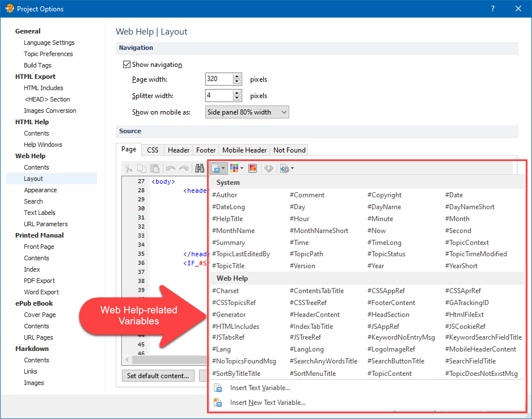This screenshot has height=419, width=532.
Task: Click the Splitter width input field
Action: pos(219,95)
